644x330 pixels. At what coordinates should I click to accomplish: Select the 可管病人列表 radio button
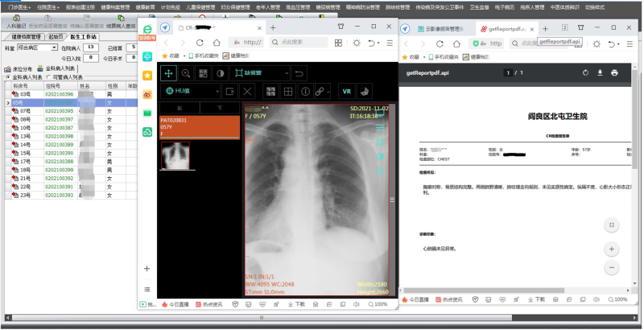point(48,77)
